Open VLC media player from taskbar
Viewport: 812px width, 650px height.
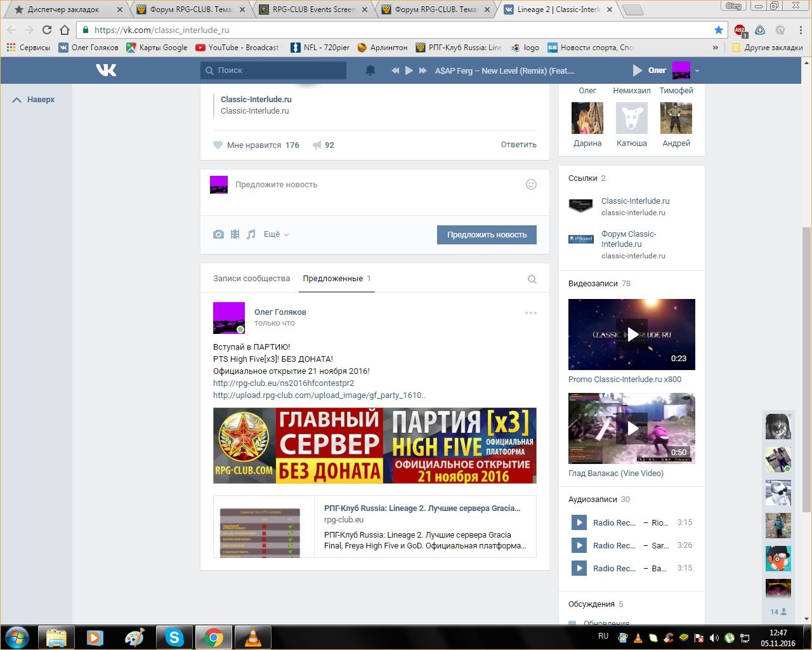click(252, 637)
